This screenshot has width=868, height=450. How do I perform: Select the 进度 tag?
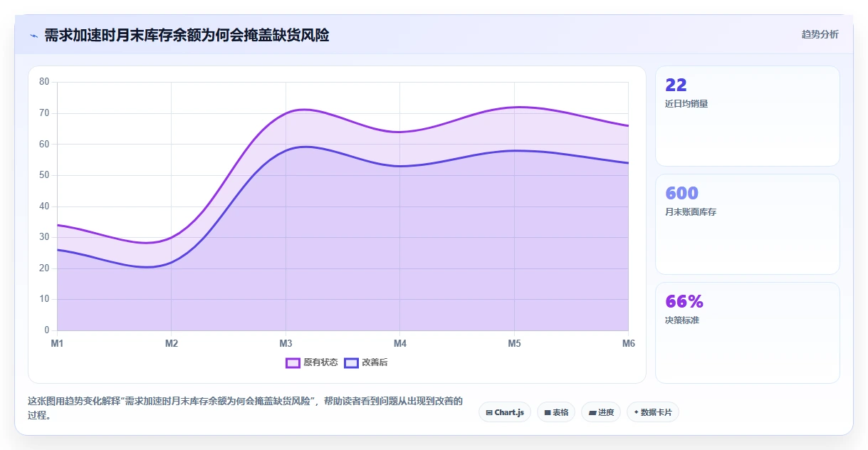[601, 412]
